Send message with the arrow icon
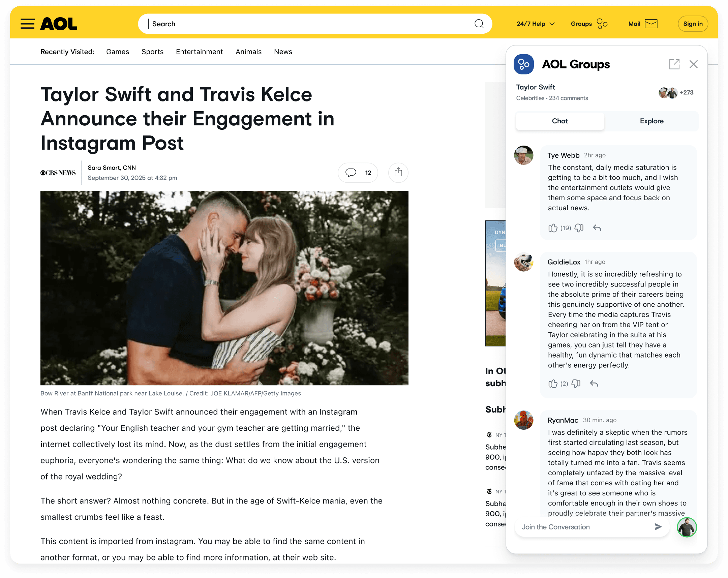This screenshot has width=728, height=578. [x=658, y=527]
